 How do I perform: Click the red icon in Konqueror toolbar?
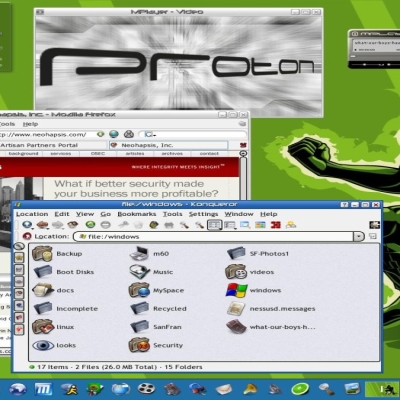click(x=276, y=225)
